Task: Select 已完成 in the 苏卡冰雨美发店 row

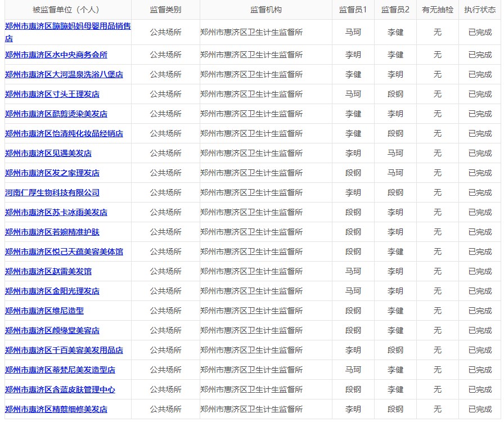Action: [480, 212]
